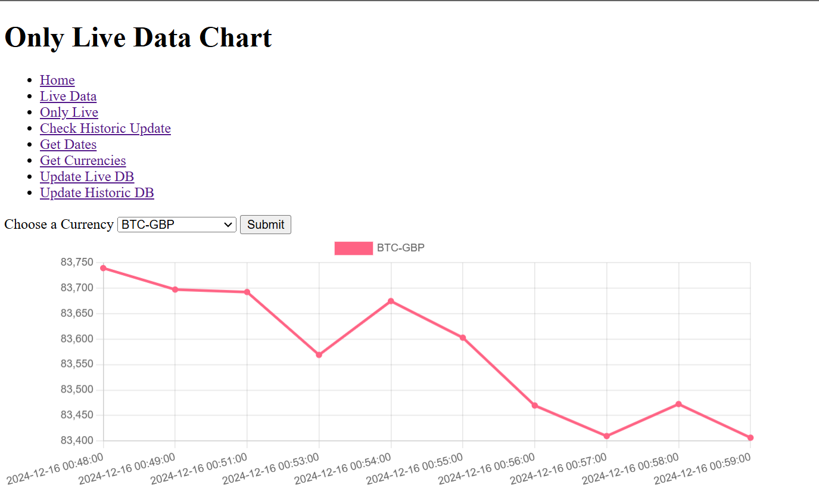Click the peak data point at 00:54:00

[390, 301]
